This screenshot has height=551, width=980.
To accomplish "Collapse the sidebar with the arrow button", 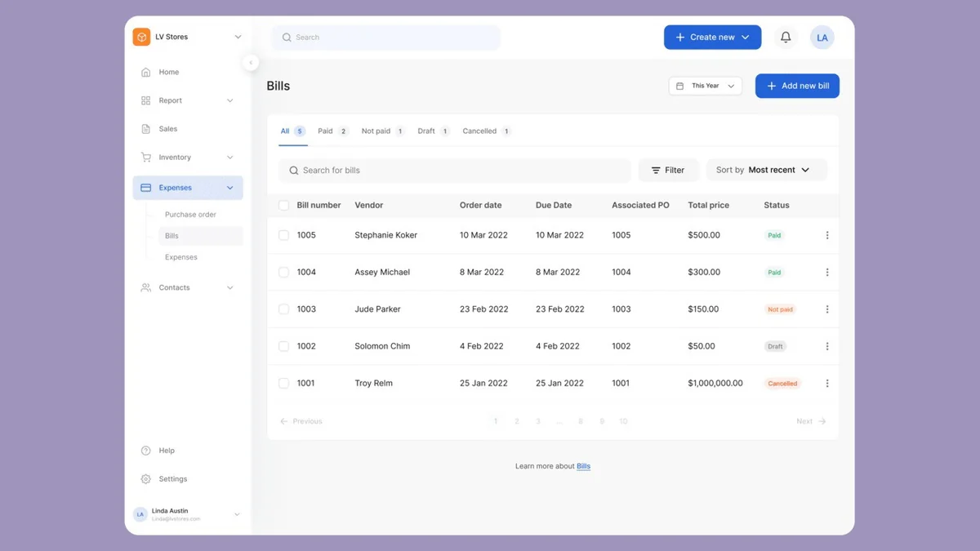I will [x=251, y=63].
